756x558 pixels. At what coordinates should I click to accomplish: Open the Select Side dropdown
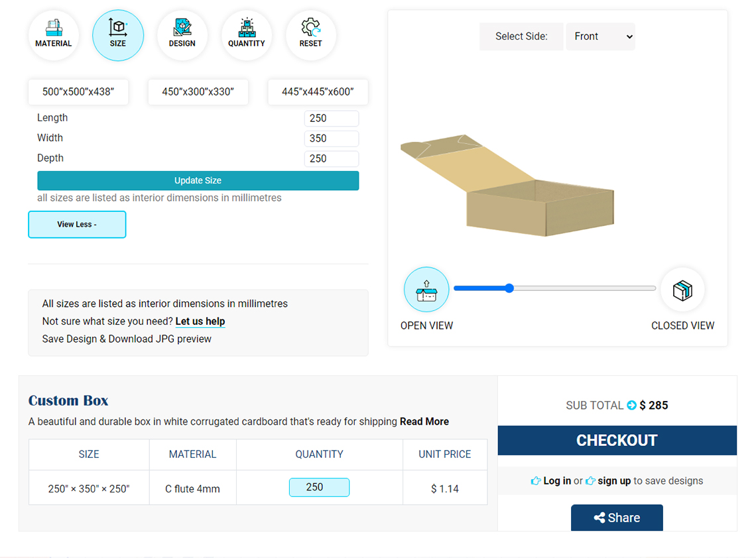[600, 36]
